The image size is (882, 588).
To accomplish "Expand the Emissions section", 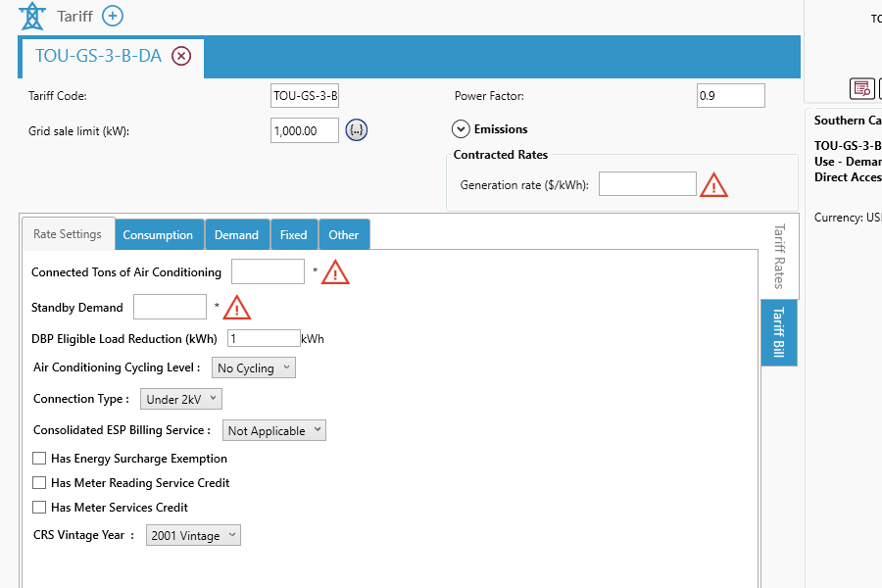I will pyautogui.click(x=461, y=129).
